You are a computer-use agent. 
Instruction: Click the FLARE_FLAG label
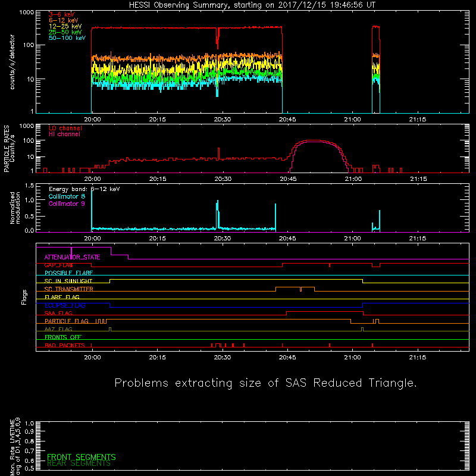point(62,297)
